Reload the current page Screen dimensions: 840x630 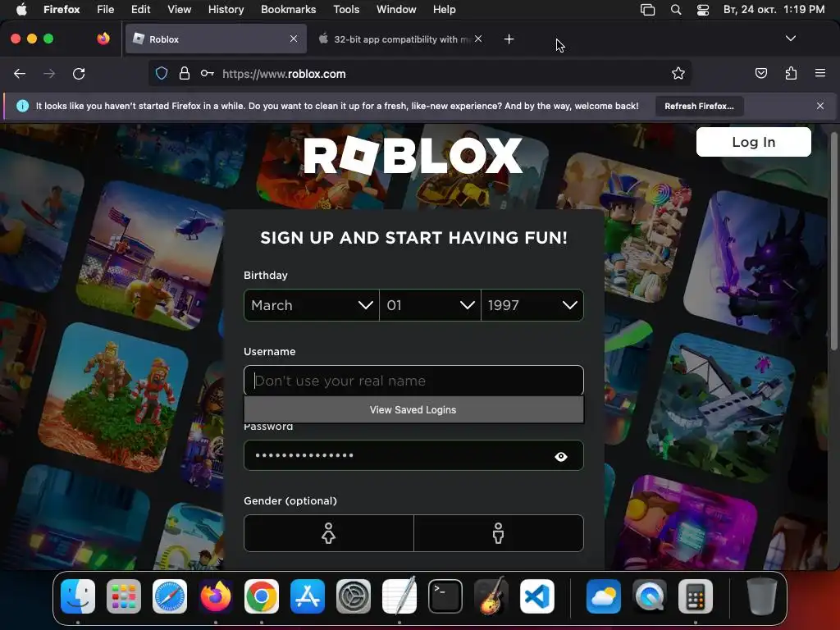[x=79, y=74]
